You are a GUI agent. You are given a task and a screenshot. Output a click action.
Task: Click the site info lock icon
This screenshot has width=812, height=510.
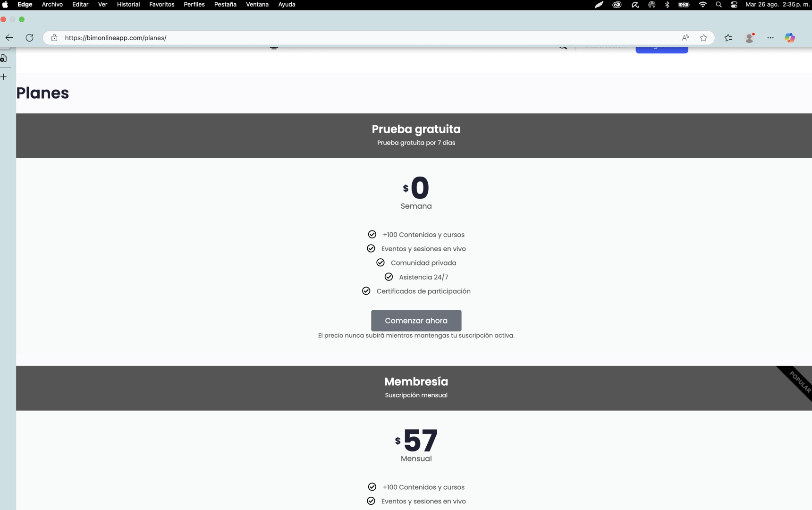54,38
